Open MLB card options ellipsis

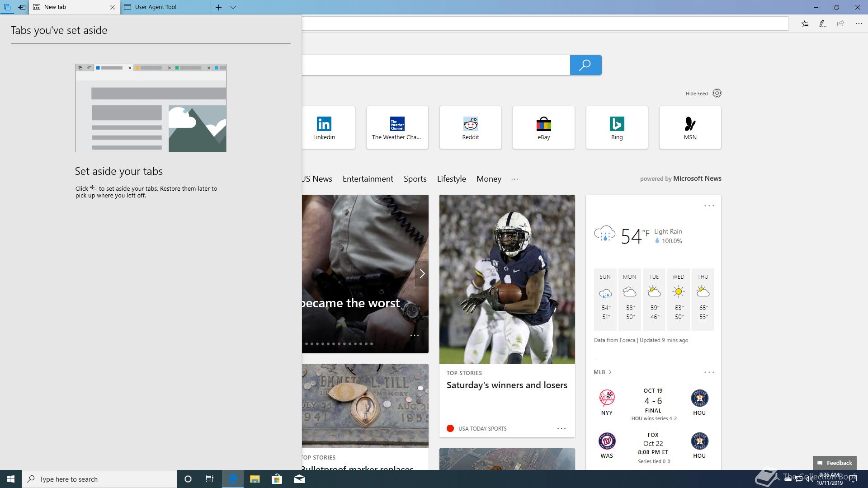[709, 372]
